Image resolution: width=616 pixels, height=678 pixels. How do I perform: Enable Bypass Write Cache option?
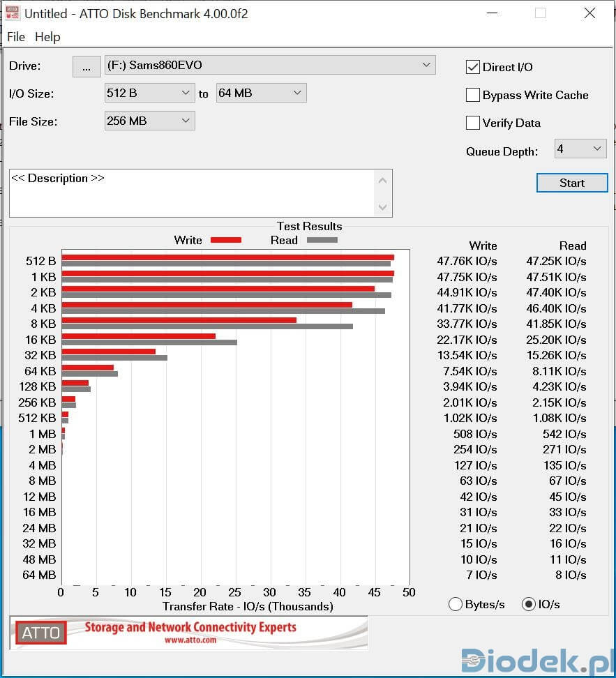473,95
